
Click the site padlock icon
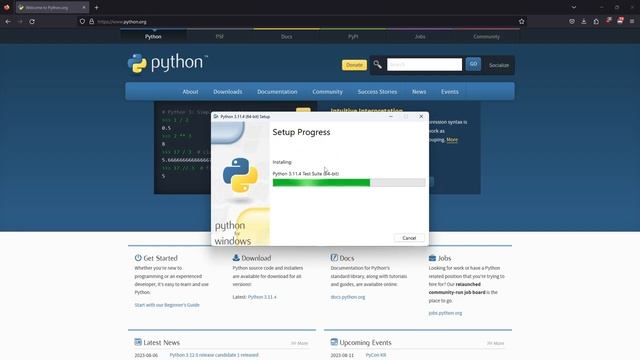(91, 21)
